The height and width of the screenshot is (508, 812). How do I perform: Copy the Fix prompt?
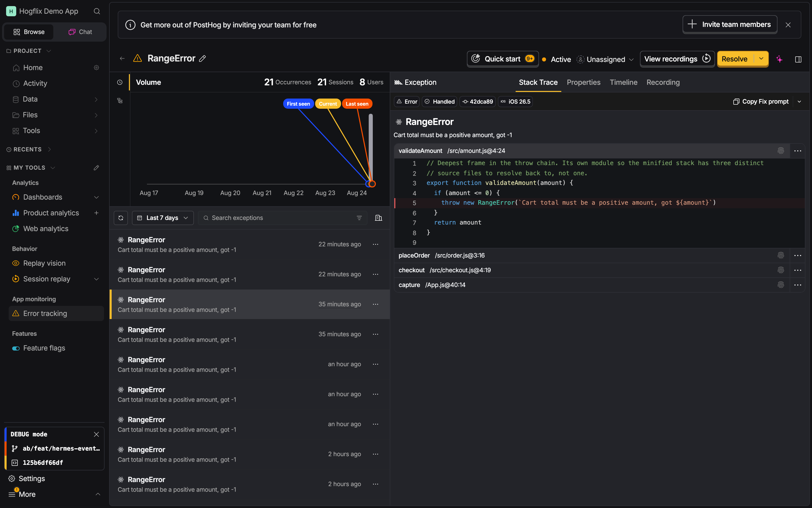click(761, 102)
